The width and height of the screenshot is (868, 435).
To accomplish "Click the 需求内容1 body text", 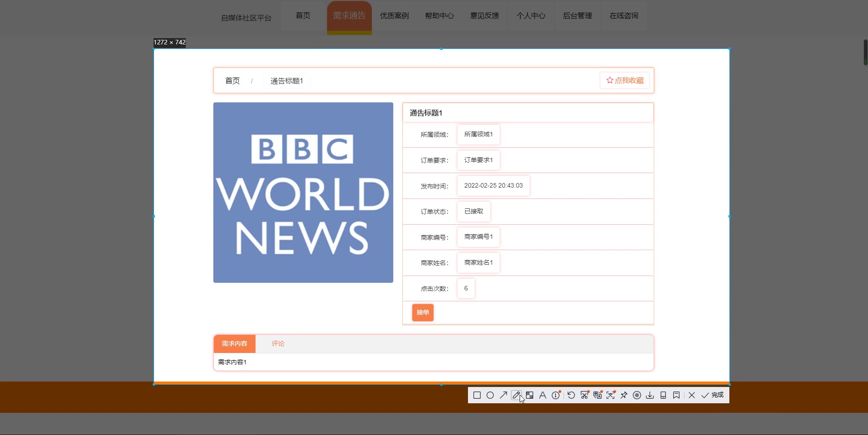I will pos(232,362).
